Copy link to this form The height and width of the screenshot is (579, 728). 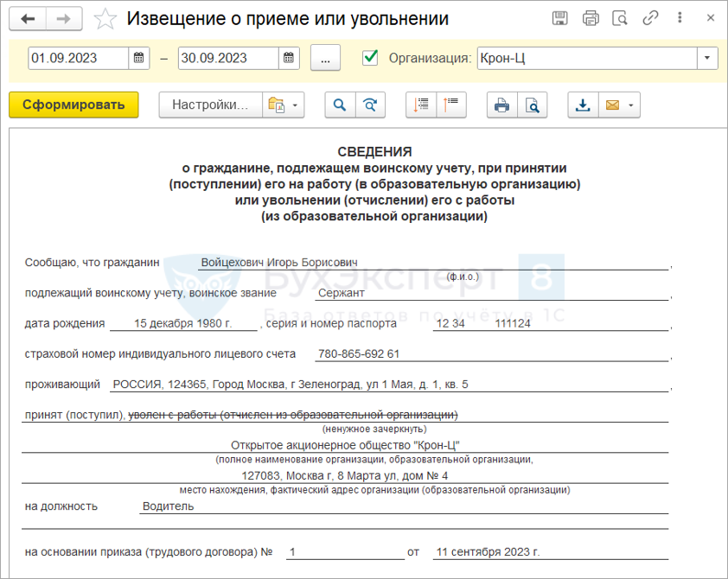click(650, 18)
